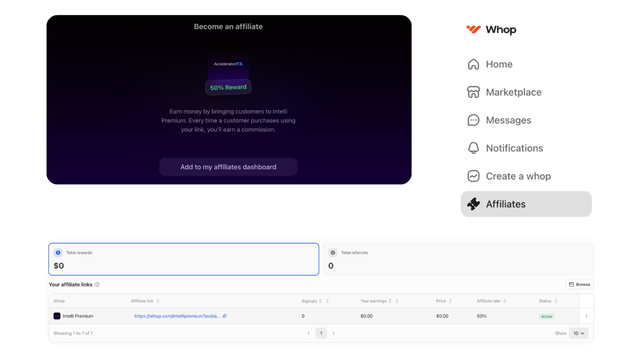
Task: Click the Browse button
Action: (579, 285)
